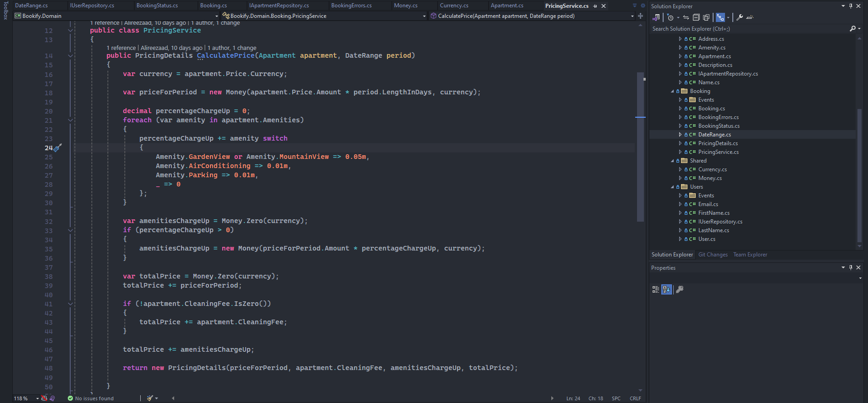Collapse the Shared folder in Solution Explorer
868x403 pixels.
(x=672, y=161)
